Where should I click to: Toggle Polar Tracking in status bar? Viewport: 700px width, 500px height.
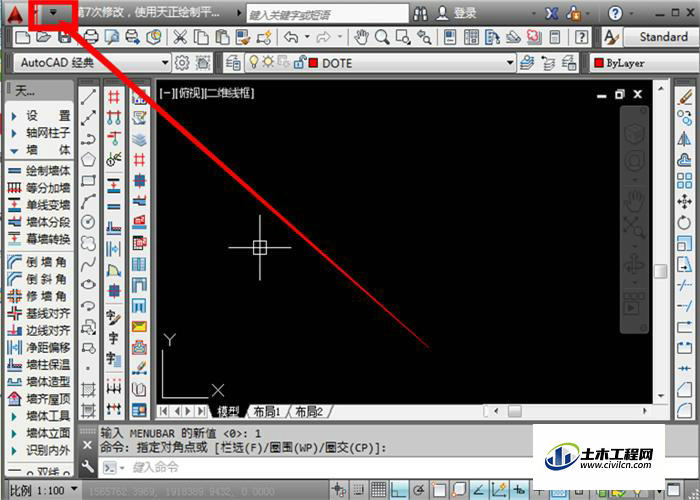point(419,490)
